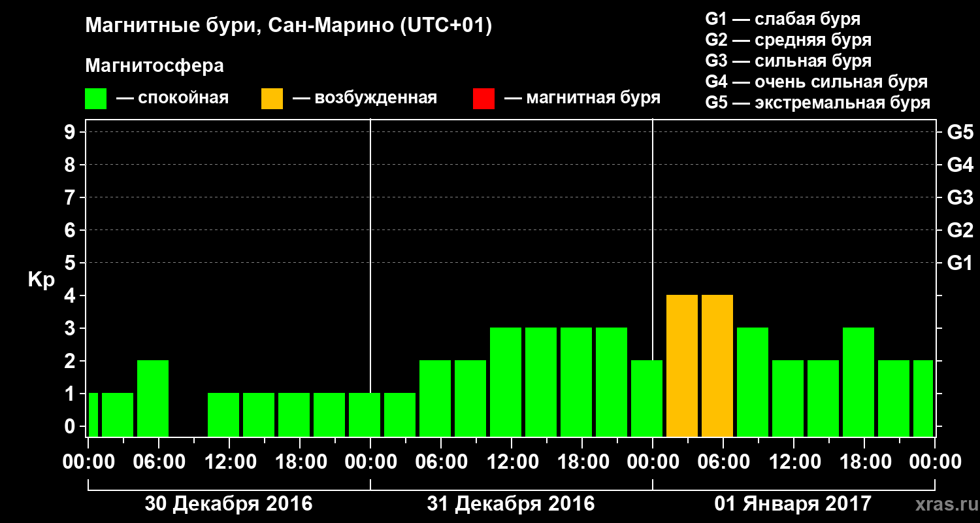The image size is (980, 523).
Task: Click the '— спокойная' legend label
Action: tap(172, 99)
